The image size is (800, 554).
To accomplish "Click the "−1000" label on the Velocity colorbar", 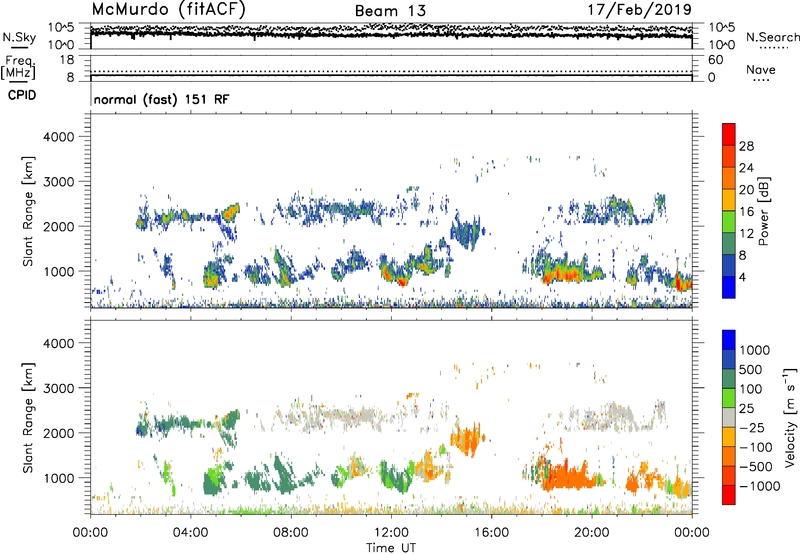I will (759, 486).
